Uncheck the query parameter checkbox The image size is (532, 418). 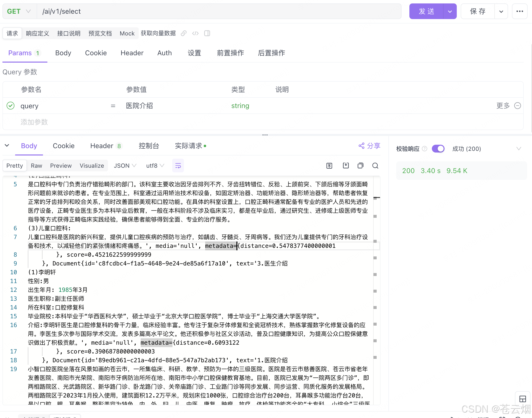[x=11, y=106]
